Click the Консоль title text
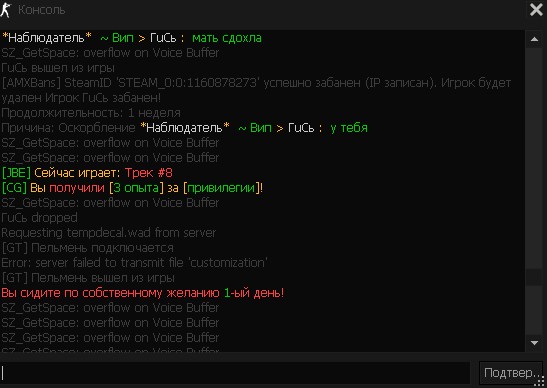Screen dimensions: 547x388 pos(42,10)
